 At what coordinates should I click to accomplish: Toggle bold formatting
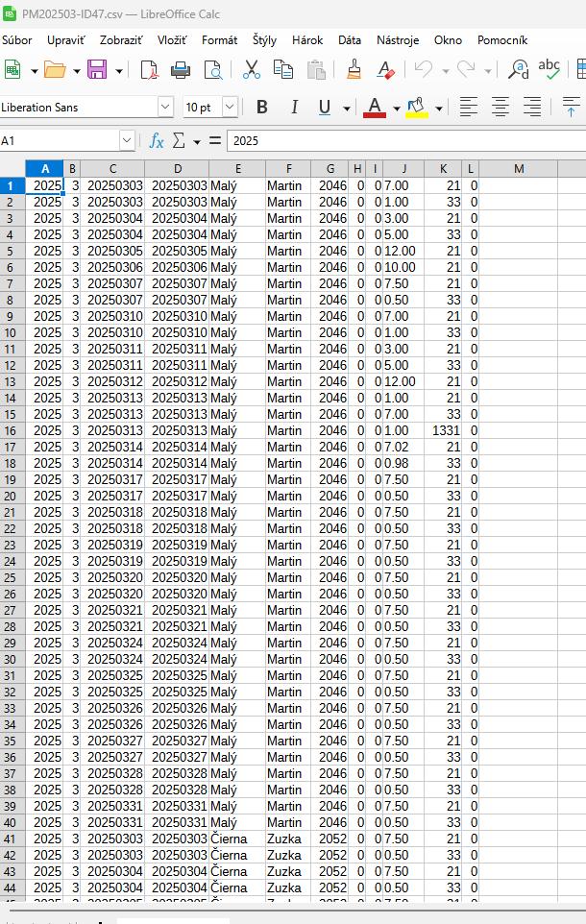[261, 107]
